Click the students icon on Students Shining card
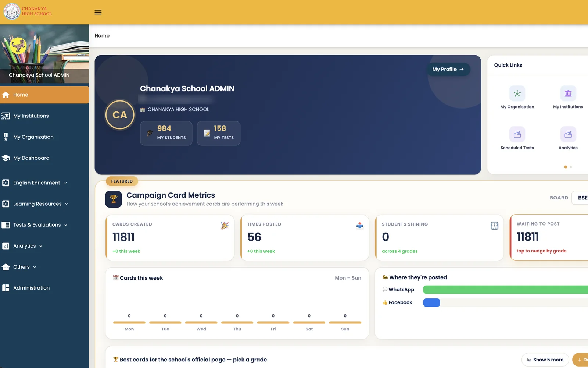Image resolution: width=588 pixels, height=368 pixels. [495, 226]
